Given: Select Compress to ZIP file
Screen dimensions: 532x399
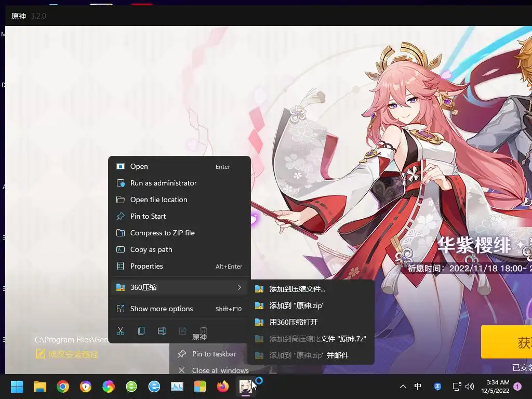Looking at the screenshot, I should coord(179,233).
